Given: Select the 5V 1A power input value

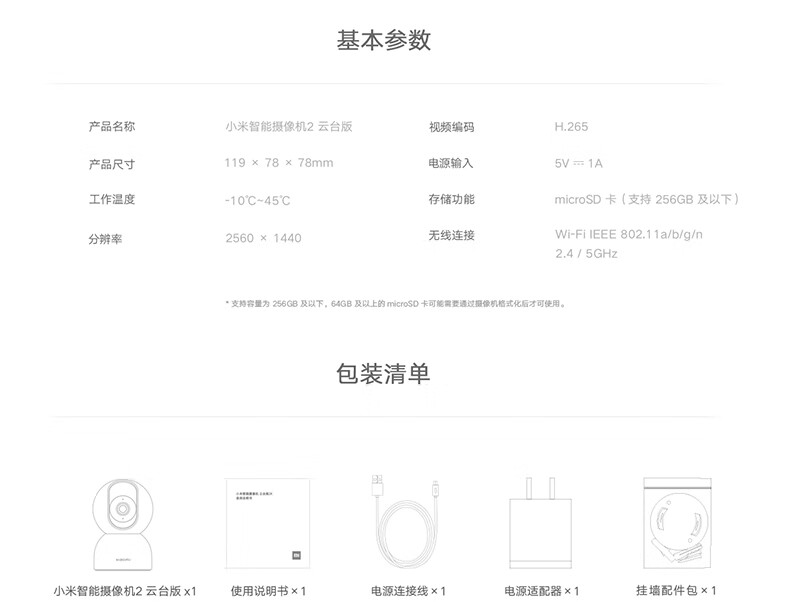Looking at the screenshot, I should (578, 163).
